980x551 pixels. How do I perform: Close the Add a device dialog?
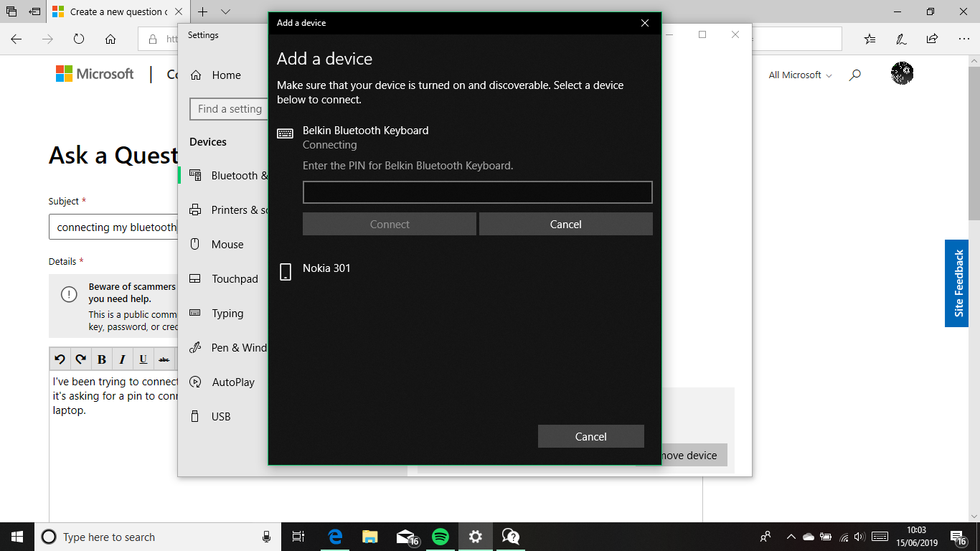click(x=645, y=23)
